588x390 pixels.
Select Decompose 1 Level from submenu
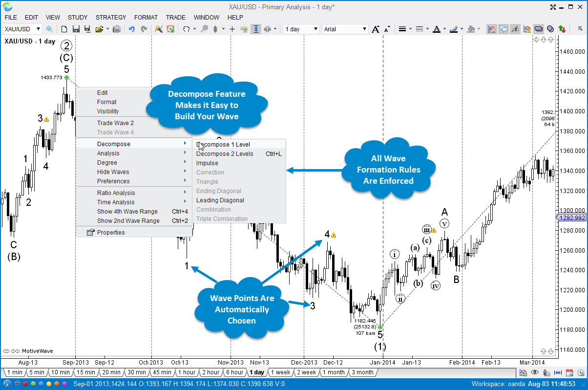click(239, 145)
